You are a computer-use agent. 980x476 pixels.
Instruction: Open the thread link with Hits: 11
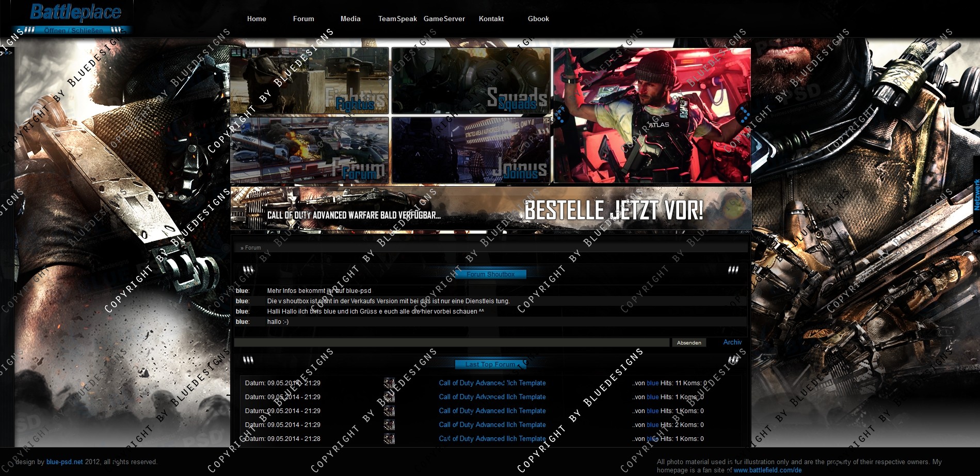(492, 383)
